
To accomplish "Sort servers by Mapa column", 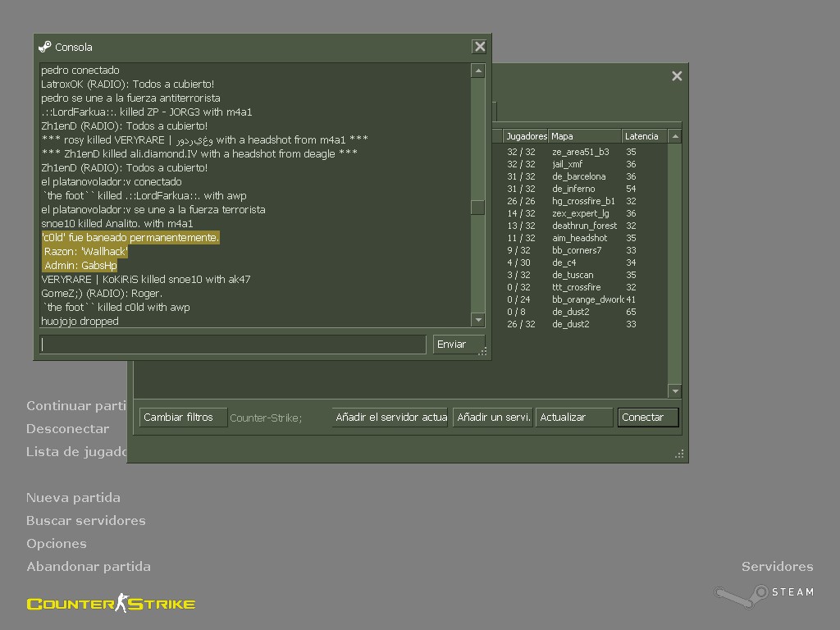I will click(584, 137).
